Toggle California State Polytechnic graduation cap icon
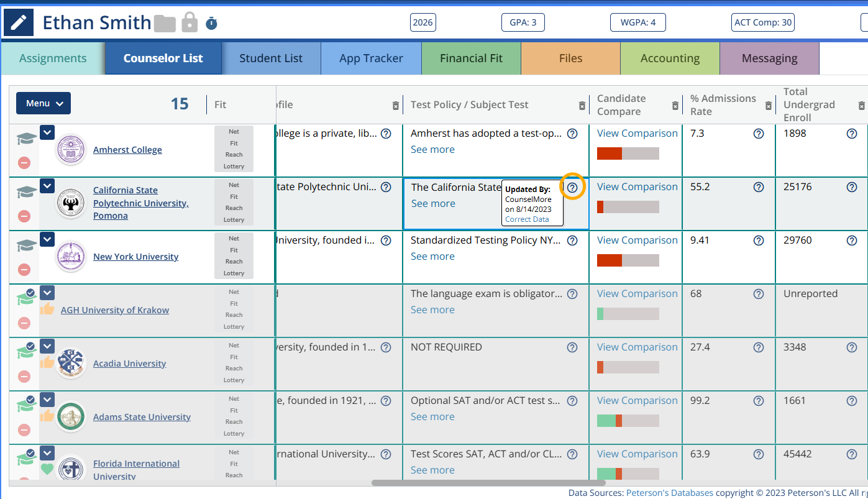868x499 pixels. coord(27,192)
